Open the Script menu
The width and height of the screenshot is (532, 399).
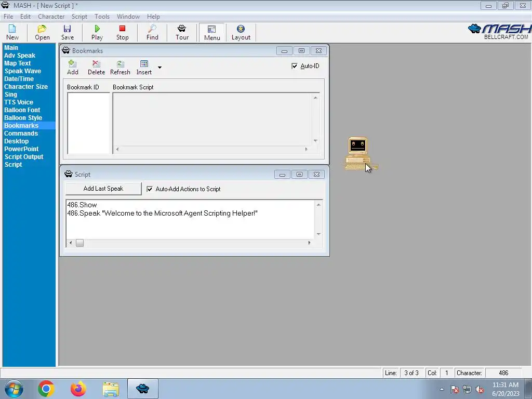coord(79,17)
